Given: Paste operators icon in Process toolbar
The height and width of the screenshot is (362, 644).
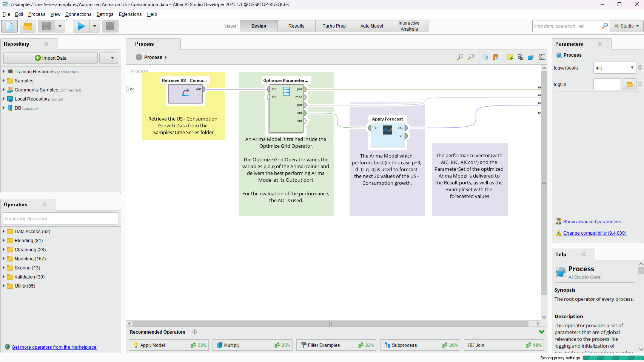Looking at the screenshot, I should (x=496, y=57).
